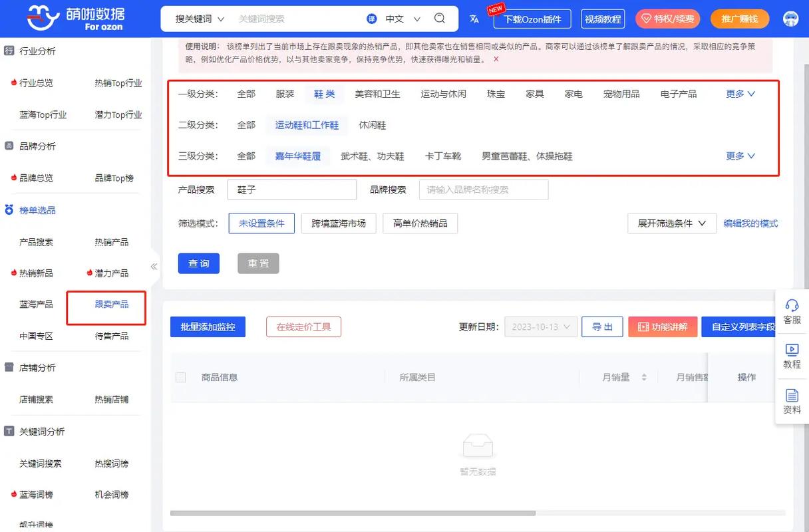
Task: Click the 译 translation badge icon
Action: (372, 19)
